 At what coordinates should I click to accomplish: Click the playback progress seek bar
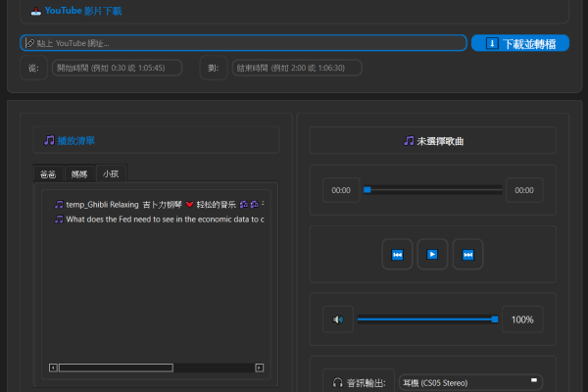(x=432, y=190)
